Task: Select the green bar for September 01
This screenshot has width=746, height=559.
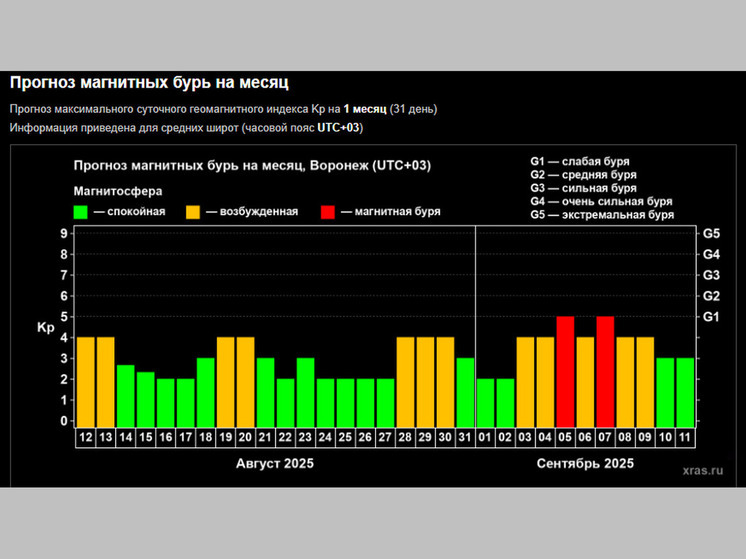Action: coord(485,400)
